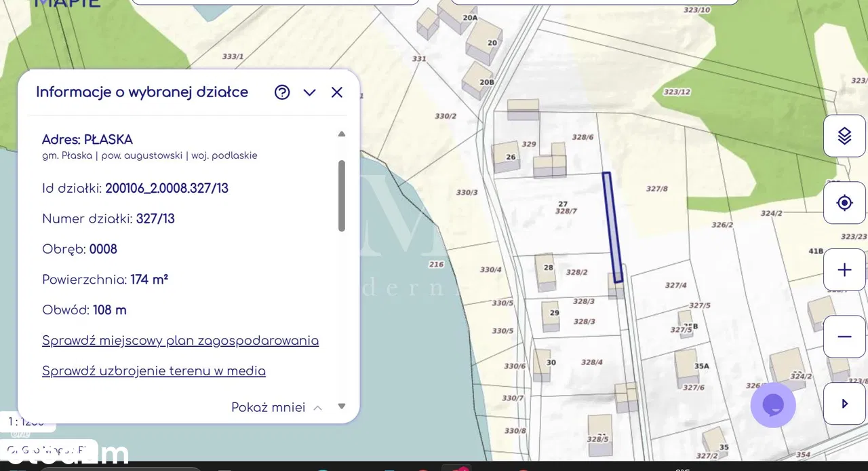
Task: Click the panel scroll-down arrow
Action: coord(342,407)
